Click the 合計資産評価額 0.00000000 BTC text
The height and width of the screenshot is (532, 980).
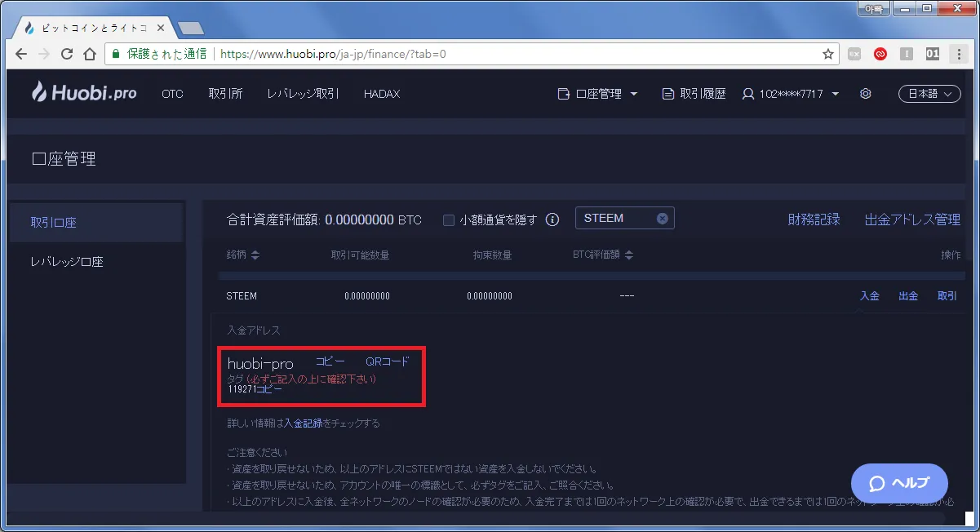pos(324,219)
